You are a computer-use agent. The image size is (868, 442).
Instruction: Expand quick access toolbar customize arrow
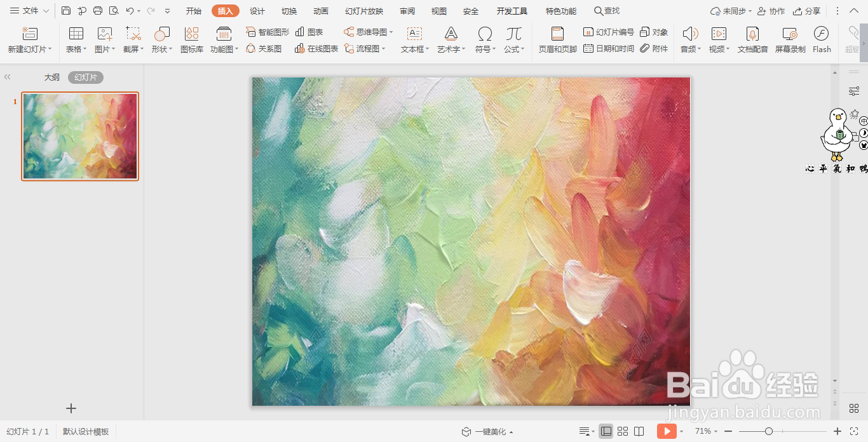click(167, 11)
